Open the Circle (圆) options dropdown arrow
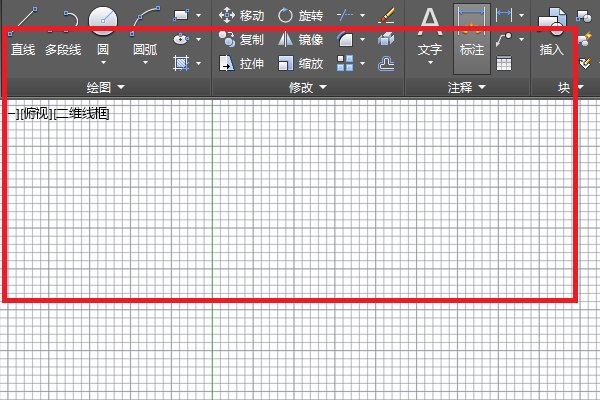Image resolution: width=600 pixels, height=400 pixels. coord(103,63)
